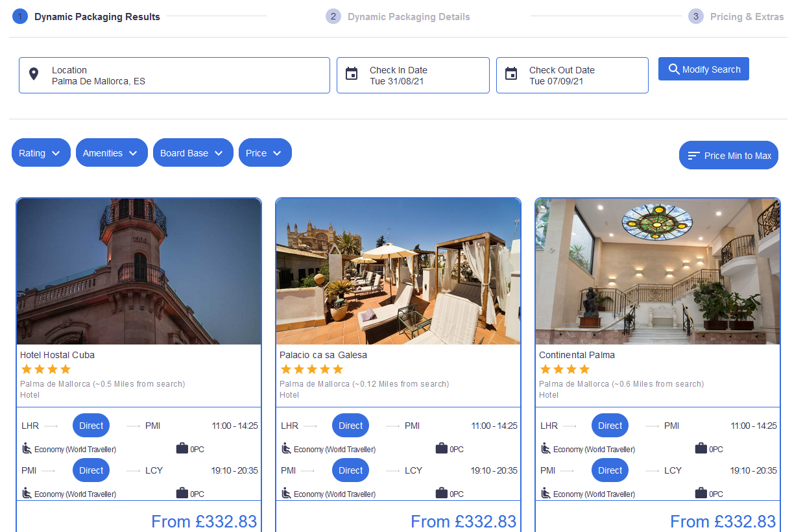This screenshot has height=532, width=792.
Task: Toggle the Direct badge on Hotel Hostal Cuba return flight
Action: point(91,470)
